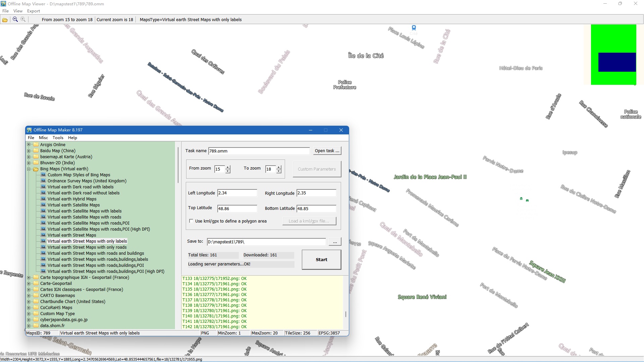Zoom in with the plus magnifier icon
Image resolution: width=644 pixels, height=362 pixels.
(23, 19)
